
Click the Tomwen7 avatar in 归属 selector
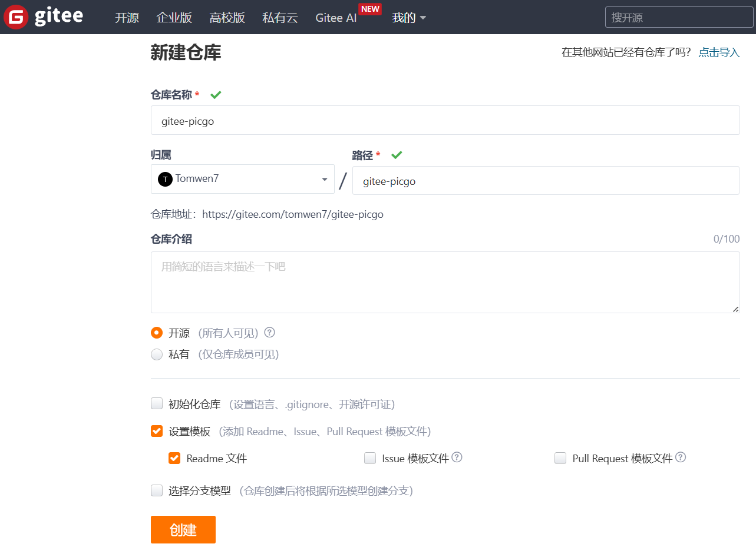pyautogui.click(x=165, y=179)
